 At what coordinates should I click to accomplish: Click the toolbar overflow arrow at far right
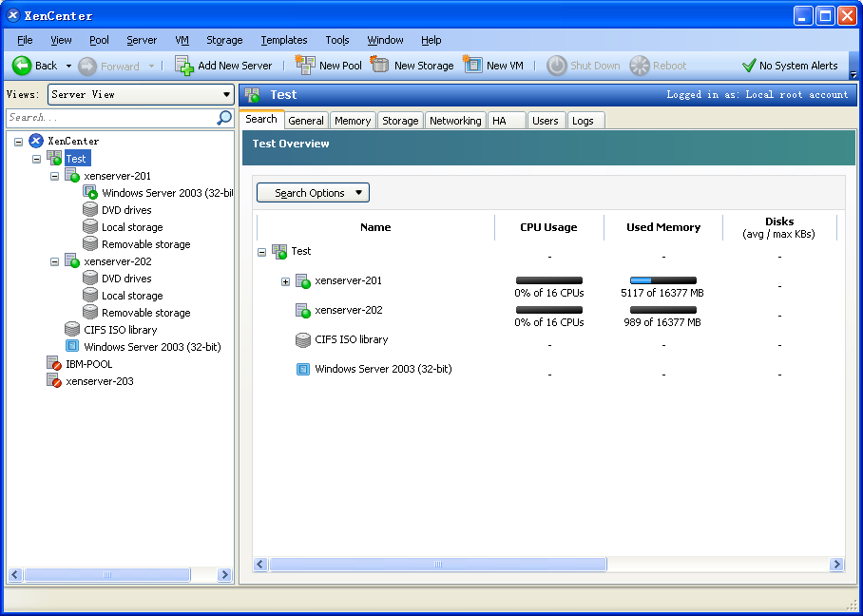pos(853,74)
